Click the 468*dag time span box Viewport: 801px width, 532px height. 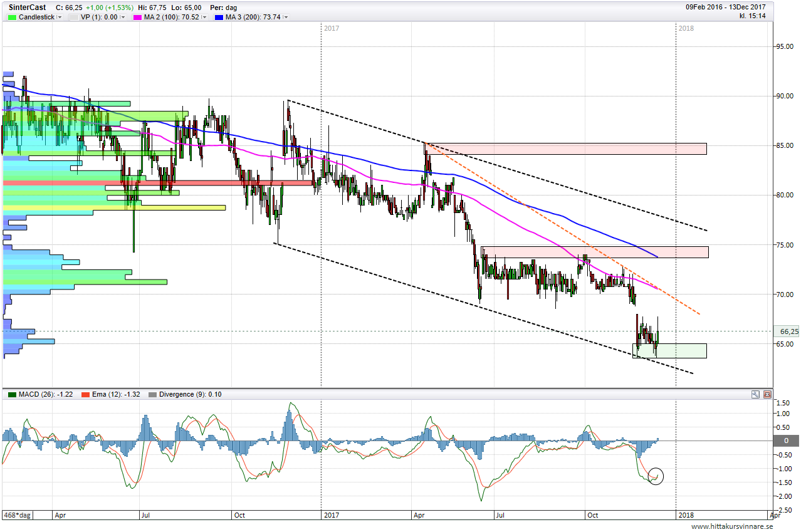point(18,515)
